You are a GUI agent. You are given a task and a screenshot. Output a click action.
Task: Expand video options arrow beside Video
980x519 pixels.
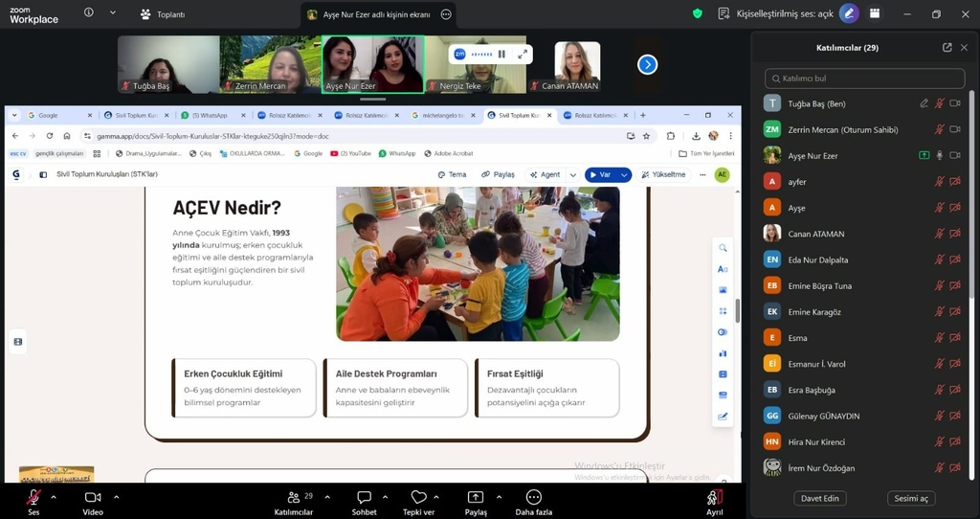[117, 497]
